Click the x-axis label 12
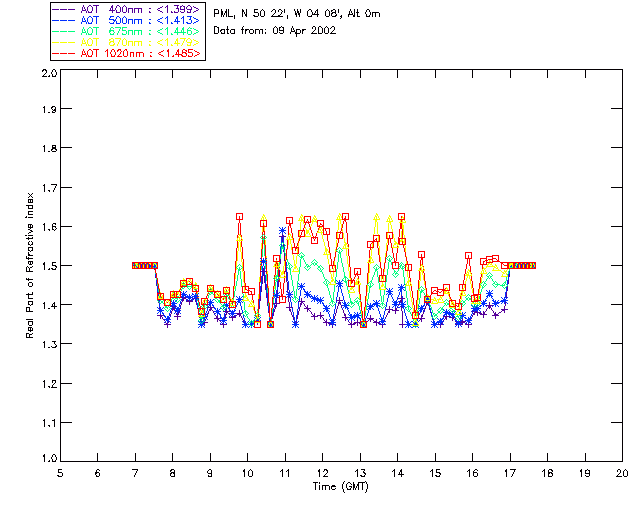 tap(322, 473)
